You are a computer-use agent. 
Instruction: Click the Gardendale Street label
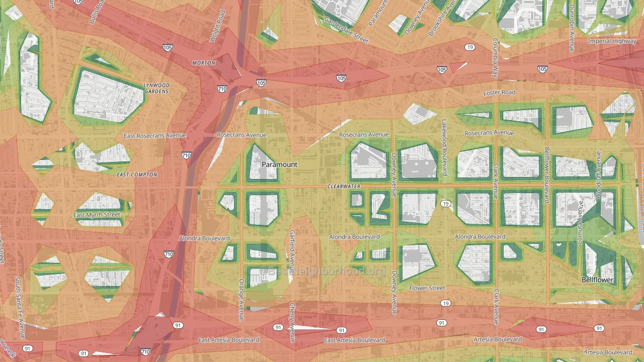pyautogui.click(x=346, y=30)
